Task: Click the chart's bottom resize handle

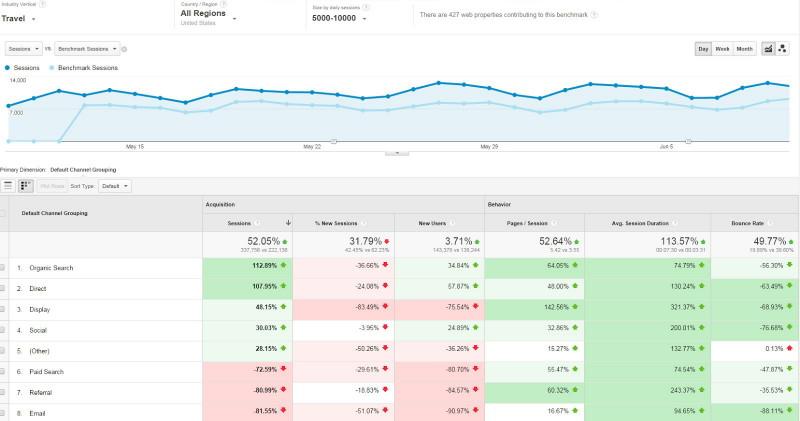Action: click(397, 154)
